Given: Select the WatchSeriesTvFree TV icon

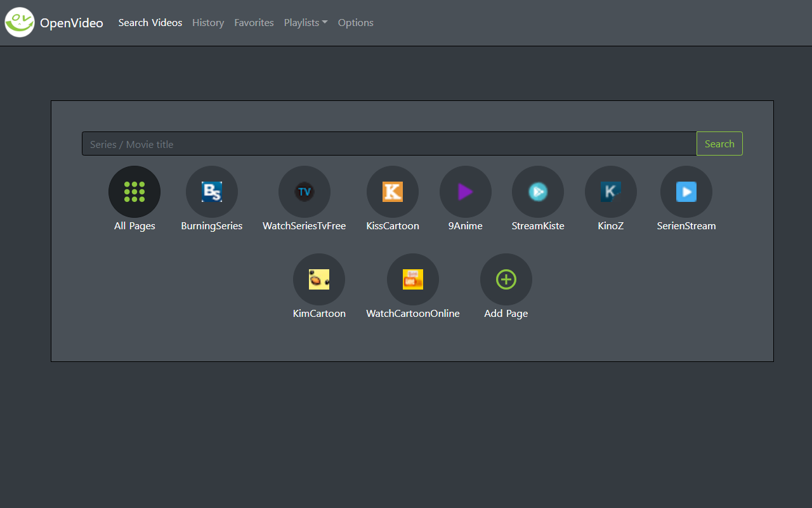Looking at the screenshot, I should pyautogui.click(x=304, y=192).
